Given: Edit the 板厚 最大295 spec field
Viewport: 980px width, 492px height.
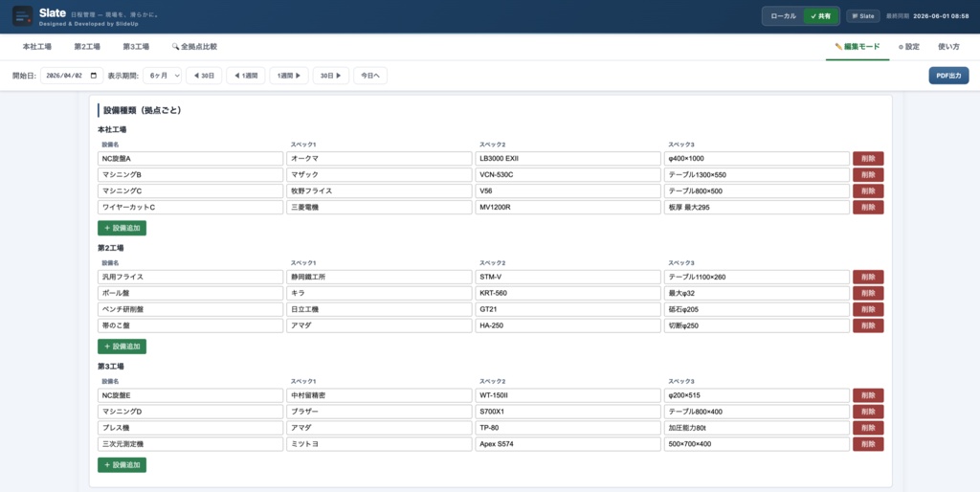Looking at the screenshot, I should click(x=757, y=208).
